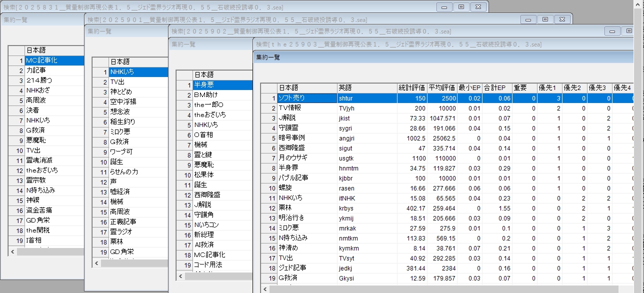Select the 西郷隆盛 cell in front table

click(306, 148)
